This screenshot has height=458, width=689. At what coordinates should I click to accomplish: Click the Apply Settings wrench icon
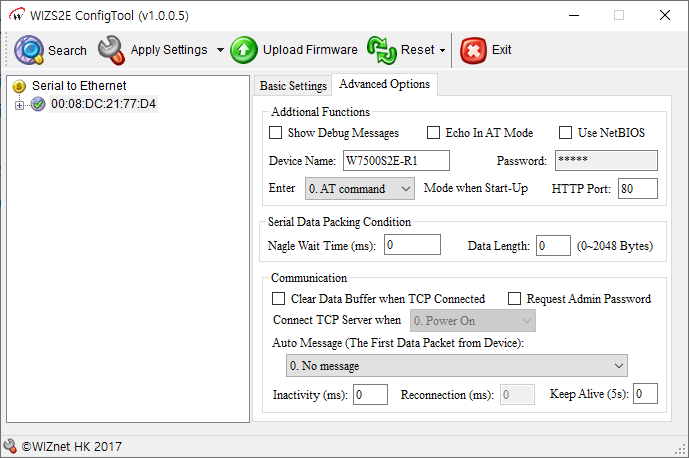112,50
